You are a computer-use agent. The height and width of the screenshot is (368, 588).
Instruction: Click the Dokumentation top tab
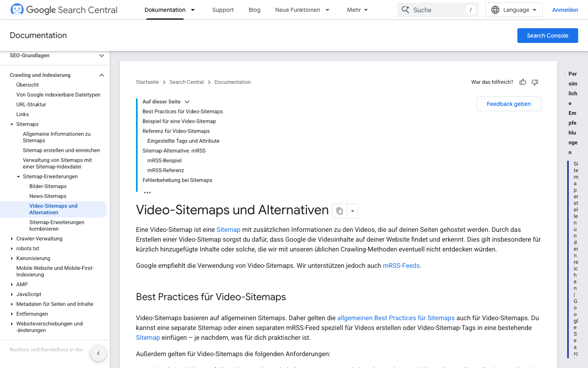pyautogui.click(x=165, y=10)
